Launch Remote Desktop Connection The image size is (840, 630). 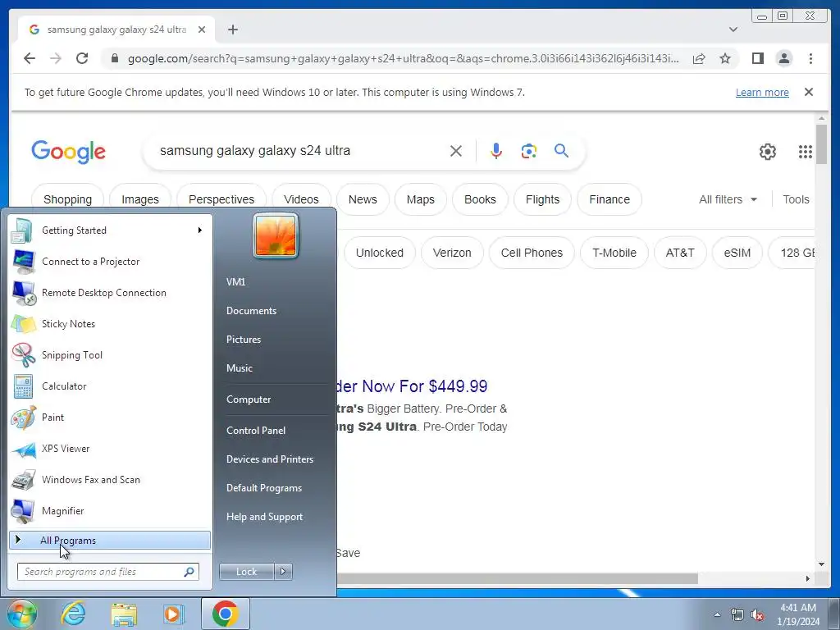tap(111, 293)
